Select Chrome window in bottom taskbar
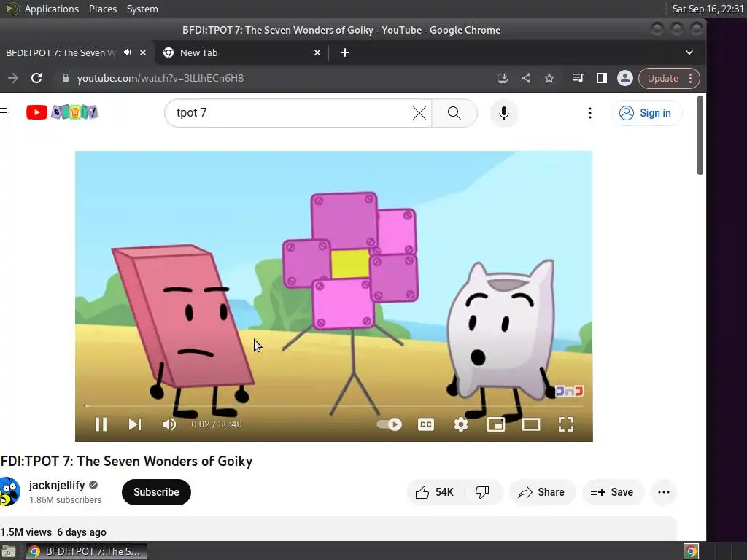747x560 pixels. [86, 551]
